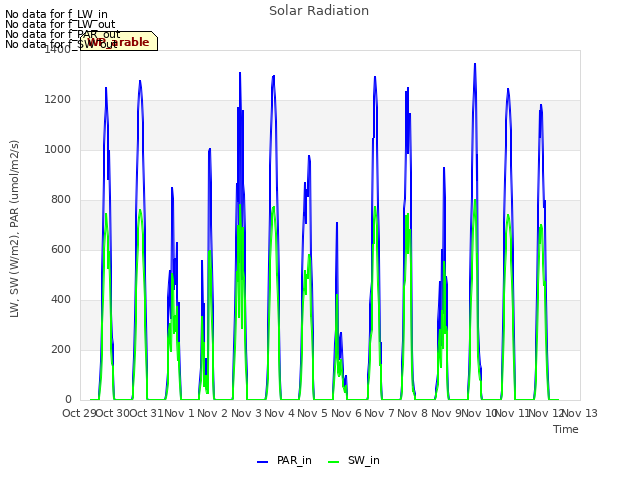The height and width of the screenshot is (480, 640).
Task: Click the WP_arable annotation label
Action: [119, 41]
